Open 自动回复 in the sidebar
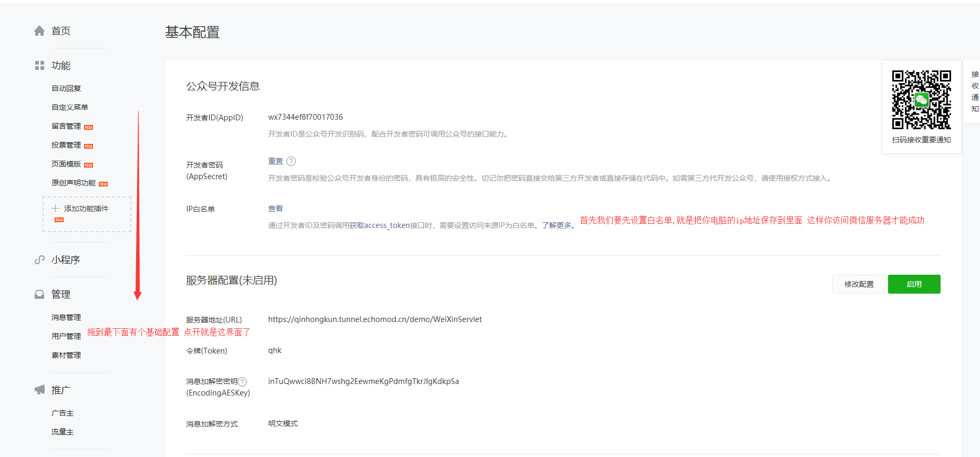The width and height of the screenshot is (980, 457). pyautogui.click(x=66, y=88)
